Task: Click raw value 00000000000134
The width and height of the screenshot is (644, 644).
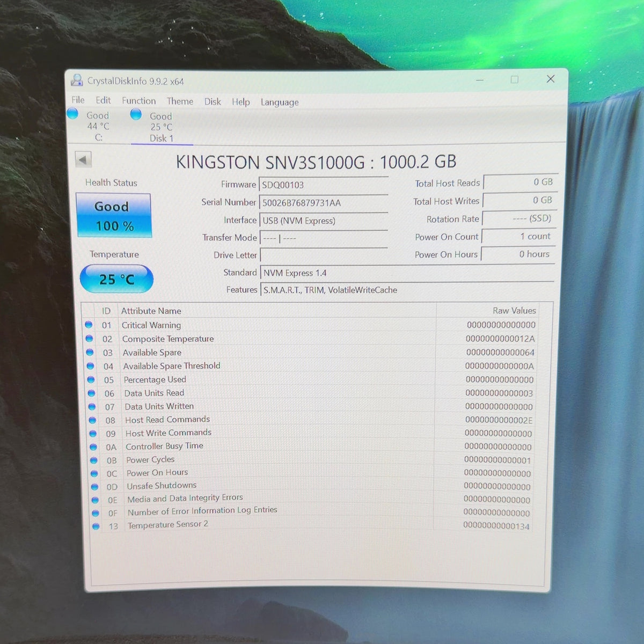Action: pyautogui.click(x=496, y=526)
